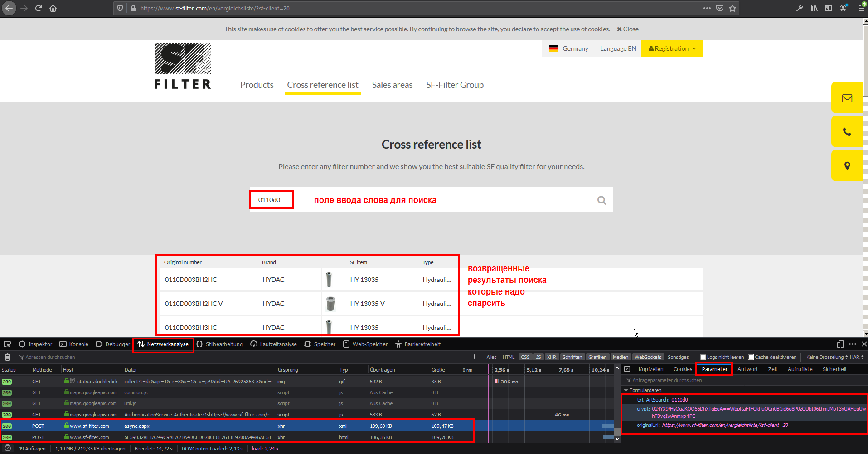
Task: Open the Germany country selector
Action: click(x=569, y=48)
